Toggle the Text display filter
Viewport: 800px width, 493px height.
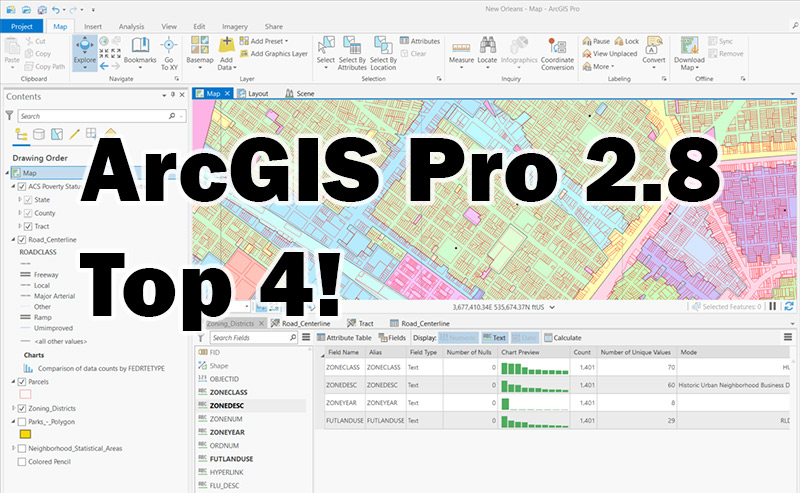click(494, 338)
